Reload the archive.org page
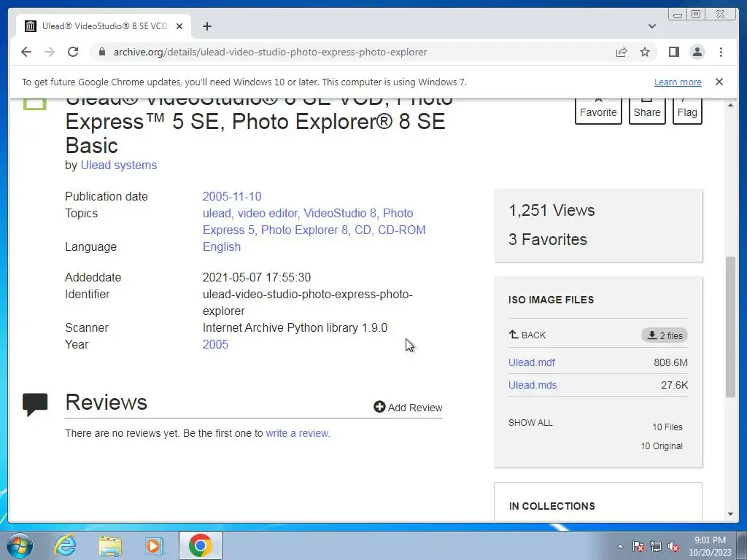Viewport: 747px width, 560px height. [73, 52]
